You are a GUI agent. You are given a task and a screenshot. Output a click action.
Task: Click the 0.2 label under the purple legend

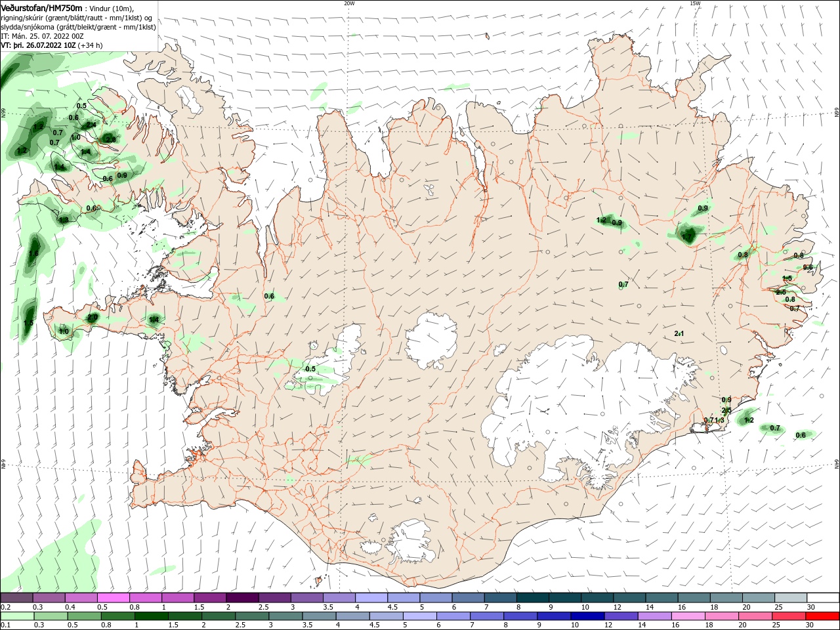pos(5,608)
